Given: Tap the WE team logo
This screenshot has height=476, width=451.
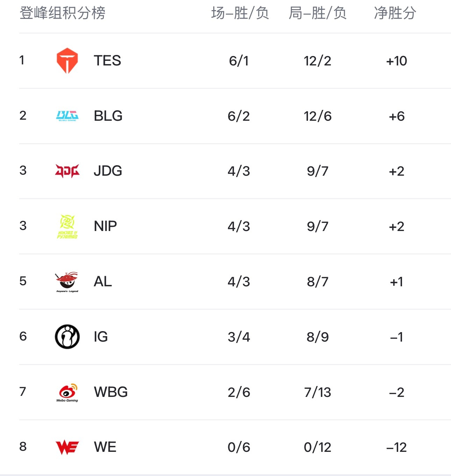Looking at the screenshot, I should coord(67,447).
